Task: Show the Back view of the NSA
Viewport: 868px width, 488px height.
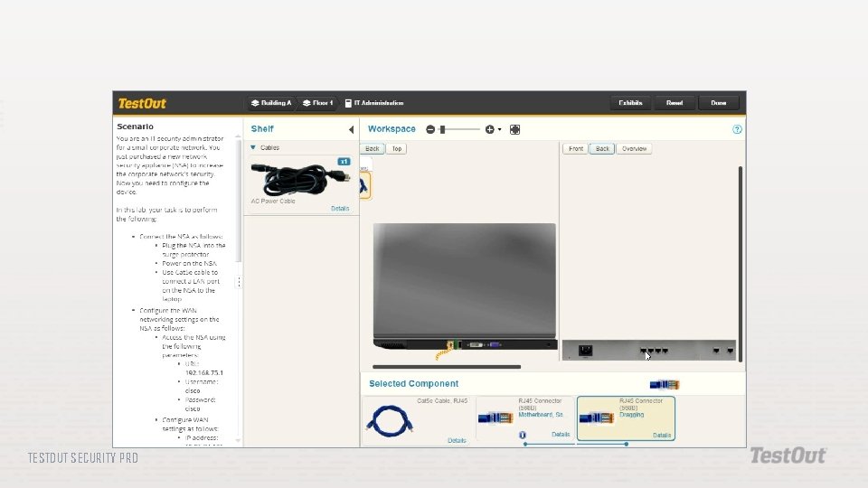Action: 602,149
